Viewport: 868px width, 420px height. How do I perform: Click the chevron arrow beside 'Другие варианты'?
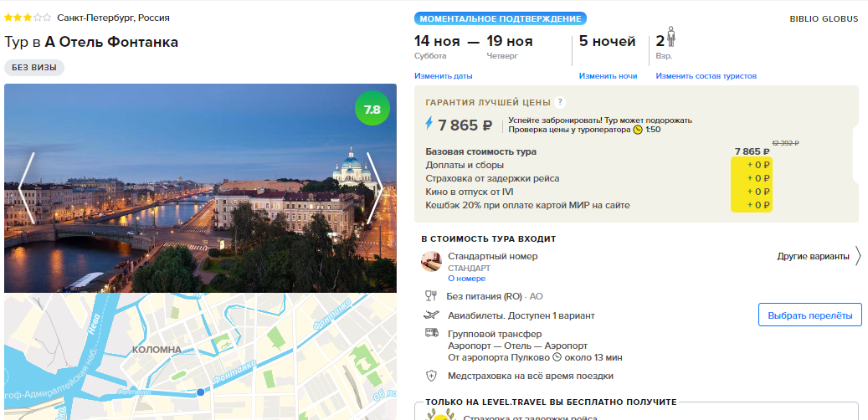coord(858,256)
